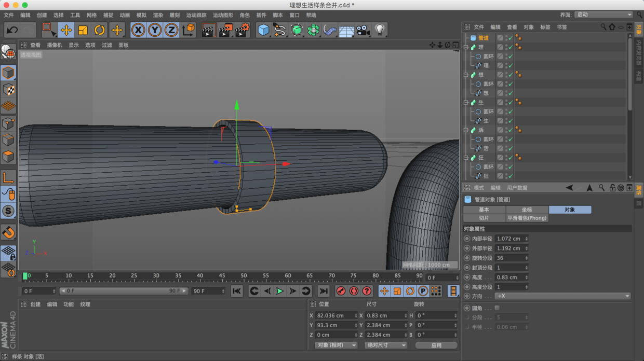This screenshot has height=361, width=644.
Task: Toggle green check of 管道 object
Action: tap(511, 38)
